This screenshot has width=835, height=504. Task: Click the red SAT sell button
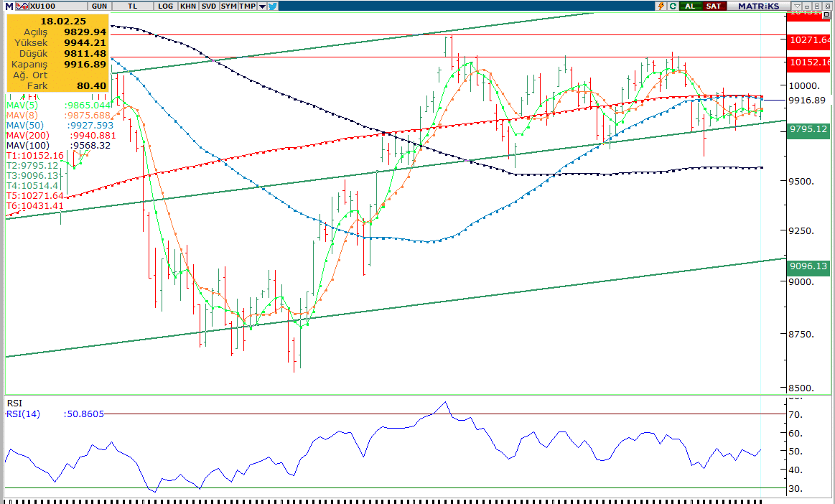pos(714,6)
